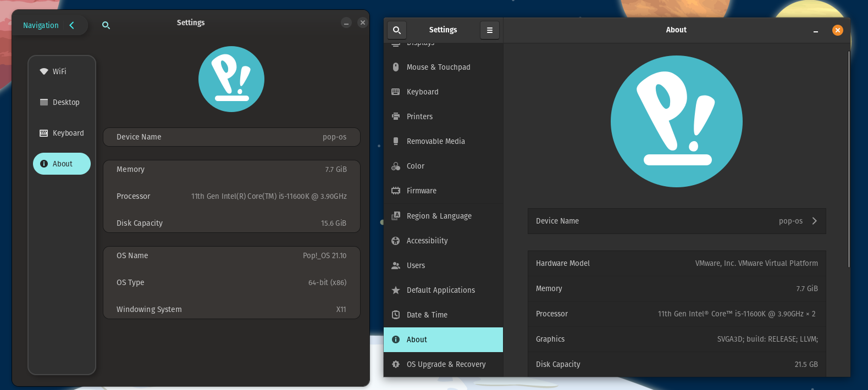
Task: Open Default Applications settings
Action: tap(440, 290)
